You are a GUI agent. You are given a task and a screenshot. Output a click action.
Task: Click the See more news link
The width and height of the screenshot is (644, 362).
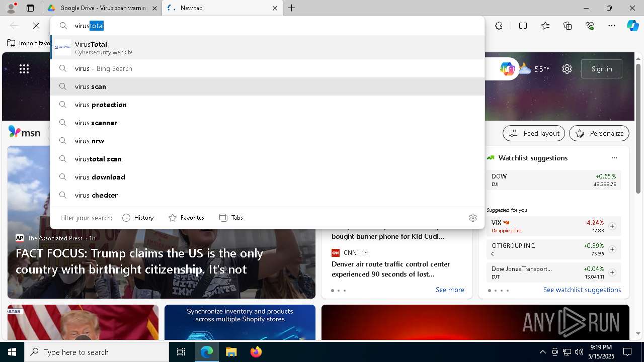(x=450, y=290)
